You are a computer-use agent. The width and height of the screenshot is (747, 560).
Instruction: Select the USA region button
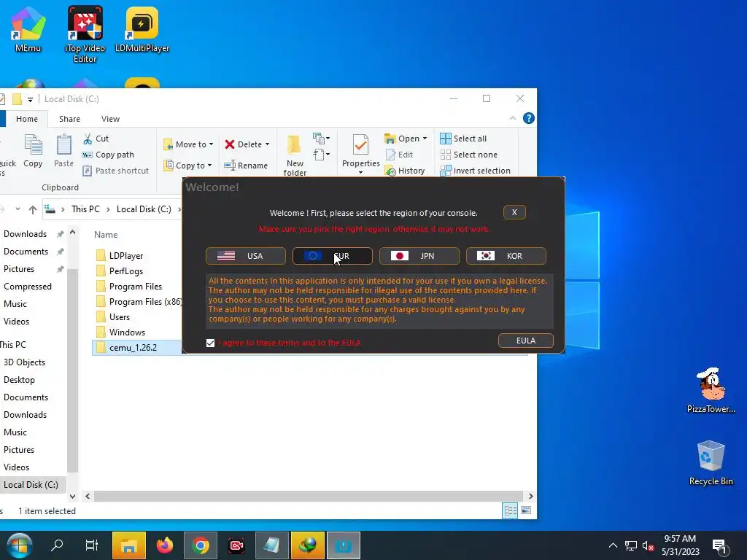coord(245,256)
